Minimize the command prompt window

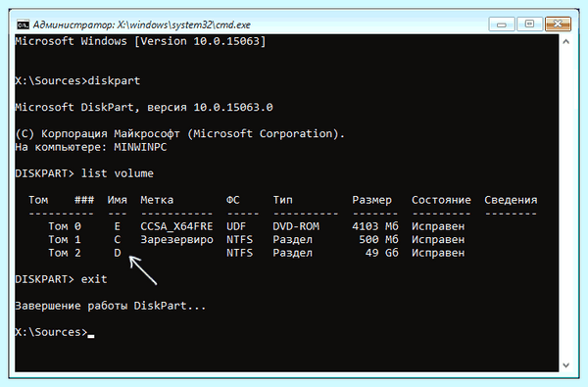(x=502, y=24)
